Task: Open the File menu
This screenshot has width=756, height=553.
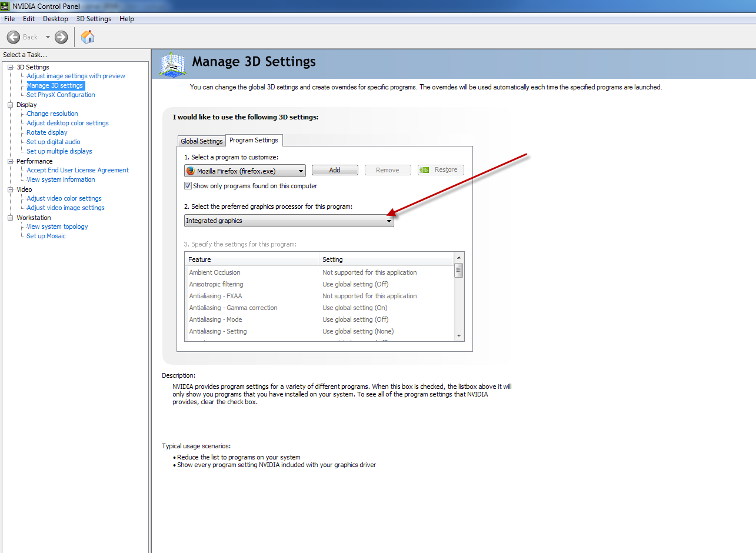Action: pos(9,19)
